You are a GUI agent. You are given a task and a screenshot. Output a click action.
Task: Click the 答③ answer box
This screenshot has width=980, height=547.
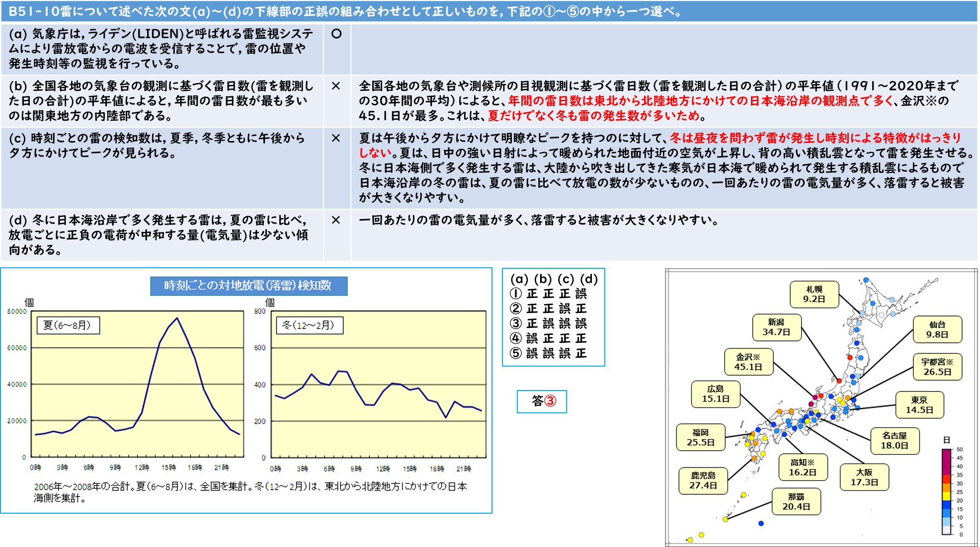(542, 401)
